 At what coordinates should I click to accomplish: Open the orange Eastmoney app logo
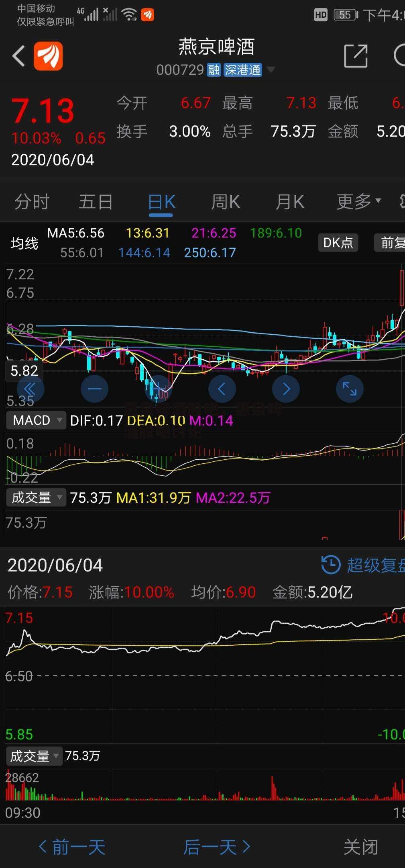click(x=48, y=56)
